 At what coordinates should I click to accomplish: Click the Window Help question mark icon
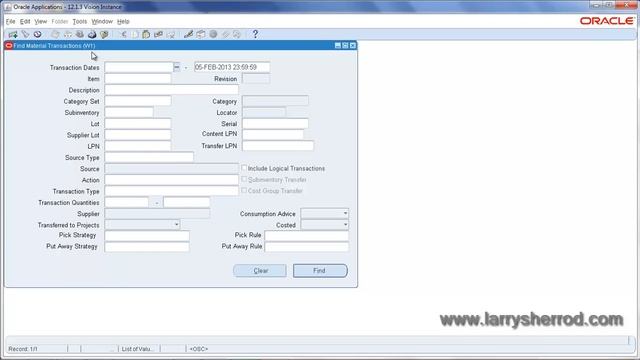[255, 34]
